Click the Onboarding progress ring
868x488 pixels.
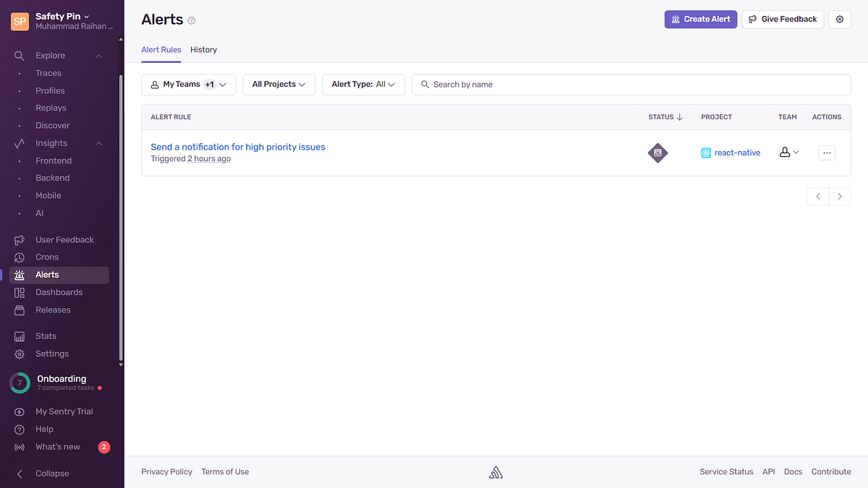(18, 382)
